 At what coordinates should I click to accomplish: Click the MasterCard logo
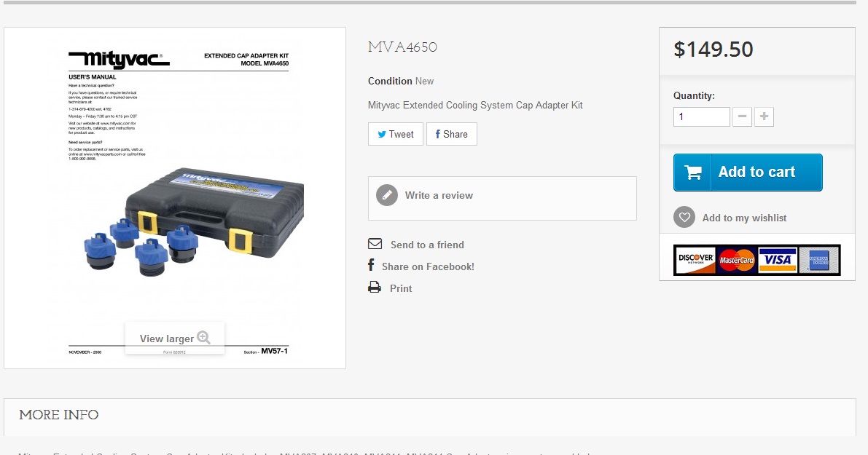[x=736, y=260]
